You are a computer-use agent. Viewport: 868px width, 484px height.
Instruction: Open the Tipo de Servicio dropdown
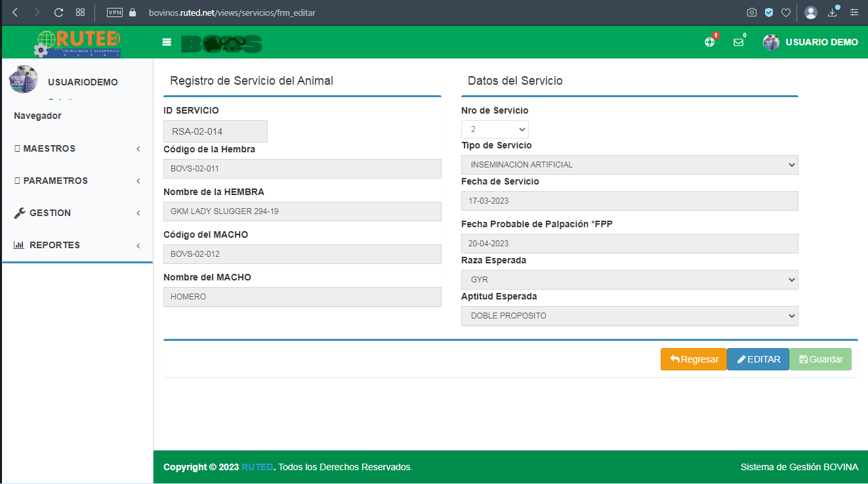[629, 165]
